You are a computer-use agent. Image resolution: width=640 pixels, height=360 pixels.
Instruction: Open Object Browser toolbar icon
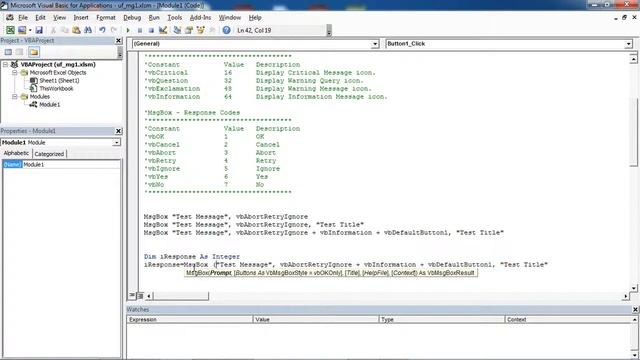pos(200,30)
